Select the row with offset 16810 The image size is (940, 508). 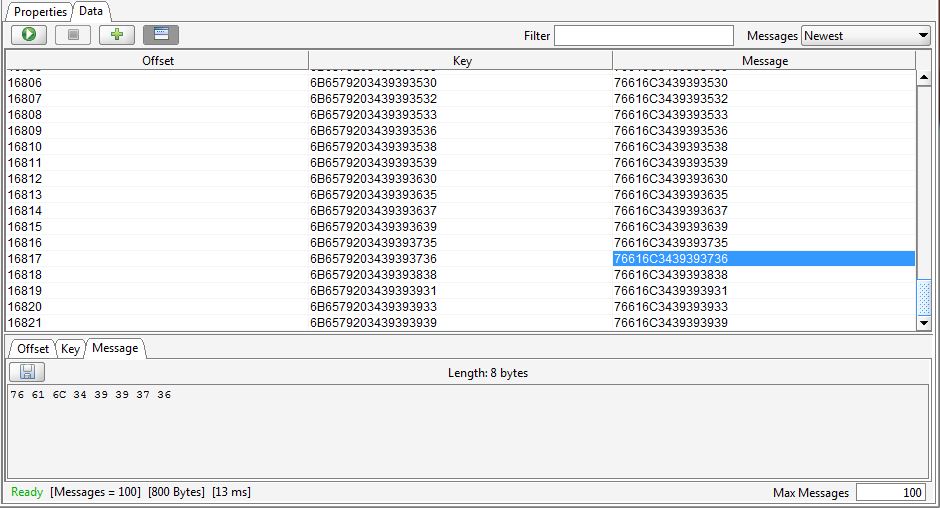tap(25, 147)
